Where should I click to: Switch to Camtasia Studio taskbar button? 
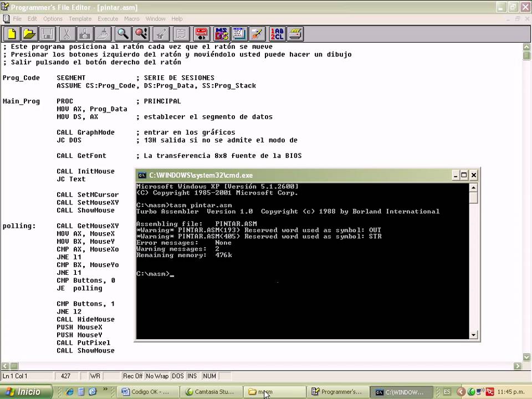click(211, 392)
